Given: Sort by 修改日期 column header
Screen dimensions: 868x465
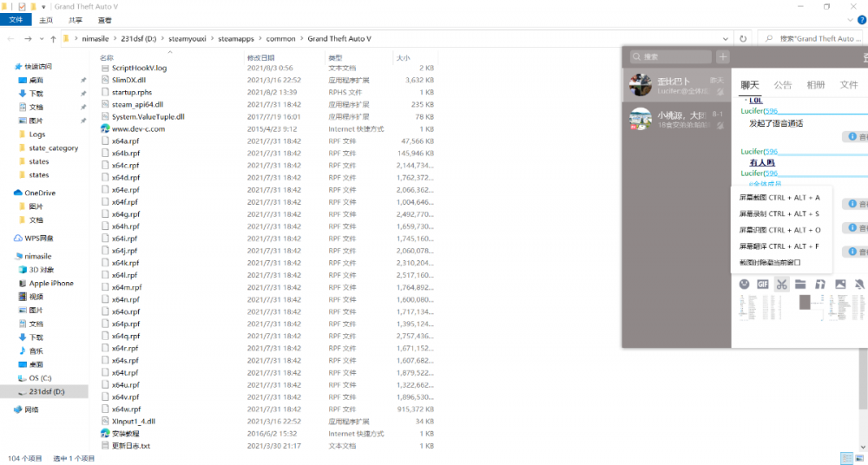Looking at the screenshot, I should coord(260,57).
